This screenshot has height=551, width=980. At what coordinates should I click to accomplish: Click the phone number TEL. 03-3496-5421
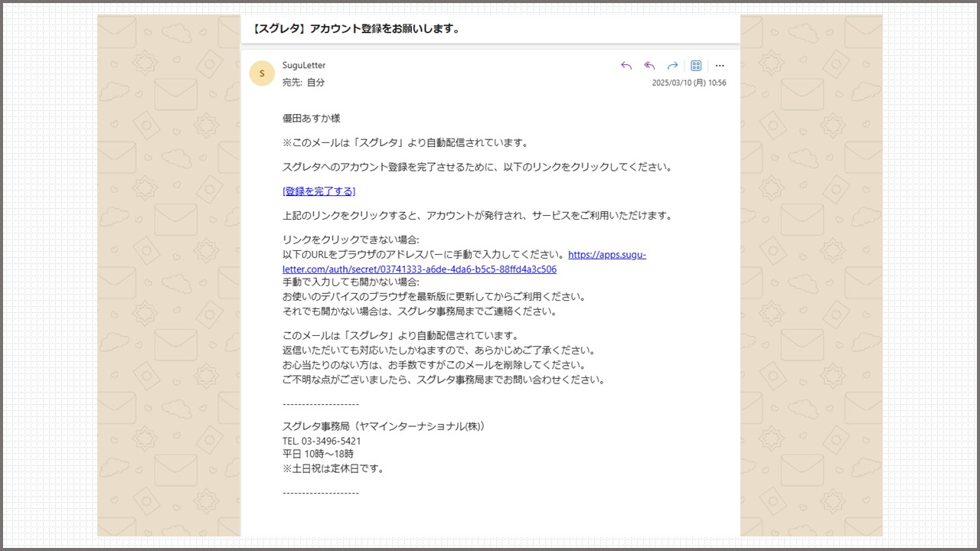tap(322, 441)
